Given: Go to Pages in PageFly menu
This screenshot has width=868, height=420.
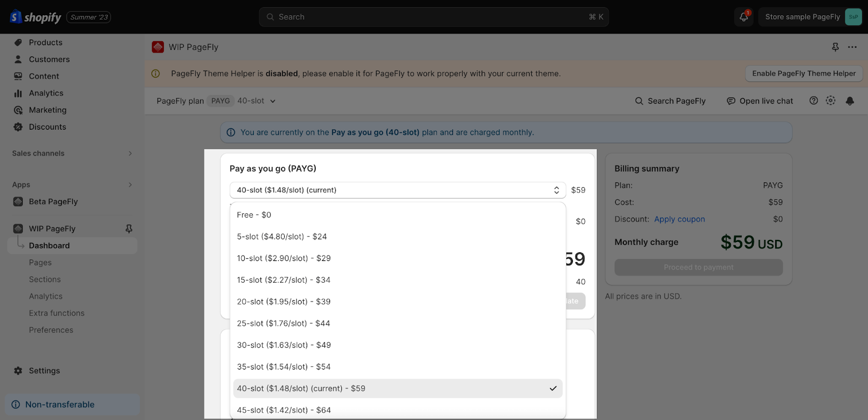Looking at the screenshot, I should (x=40, y=263).
